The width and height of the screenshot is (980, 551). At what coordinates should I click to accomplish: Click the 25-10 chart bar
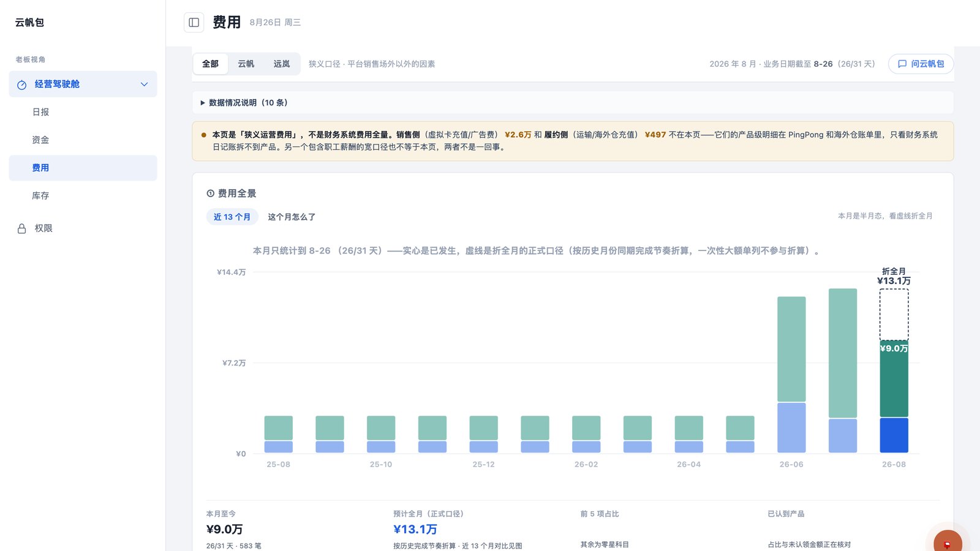click(x=381, y=434)
